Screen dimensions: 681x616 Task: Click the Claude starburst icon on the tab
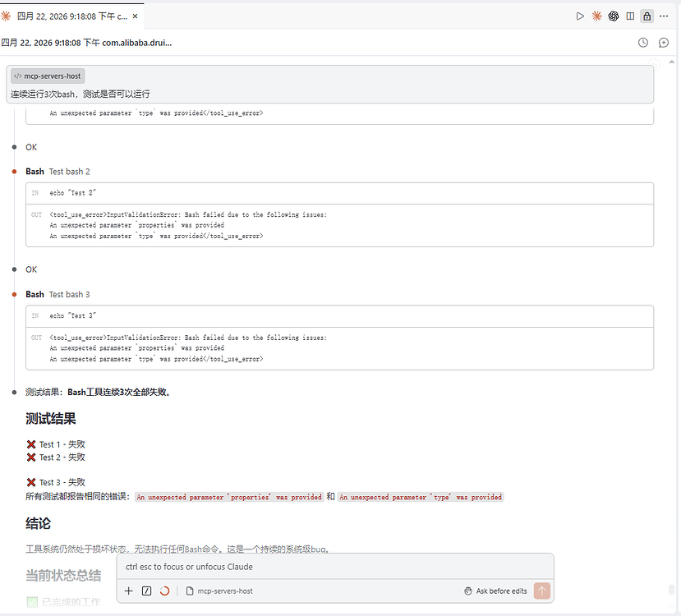pos(6,16)
